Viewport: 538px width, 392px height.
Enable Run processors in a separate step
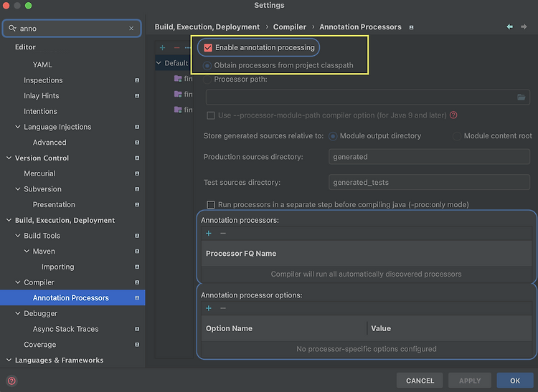pyautogui.click(x=211, y=204)
